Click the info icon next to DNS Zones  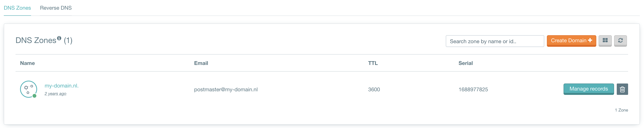pyautogui.click(x=59, y=38)
